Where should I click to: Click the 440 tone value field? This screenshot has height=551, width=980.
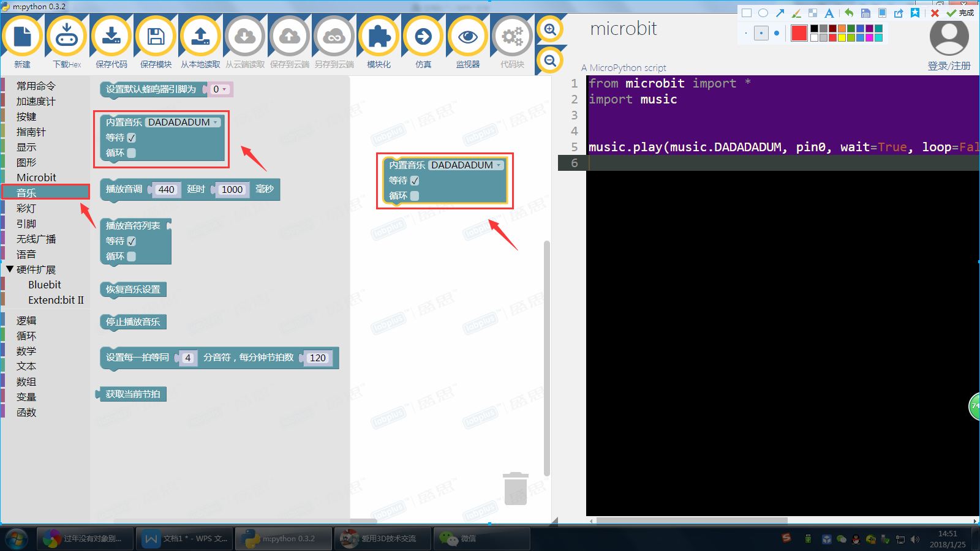coord(166,190)
